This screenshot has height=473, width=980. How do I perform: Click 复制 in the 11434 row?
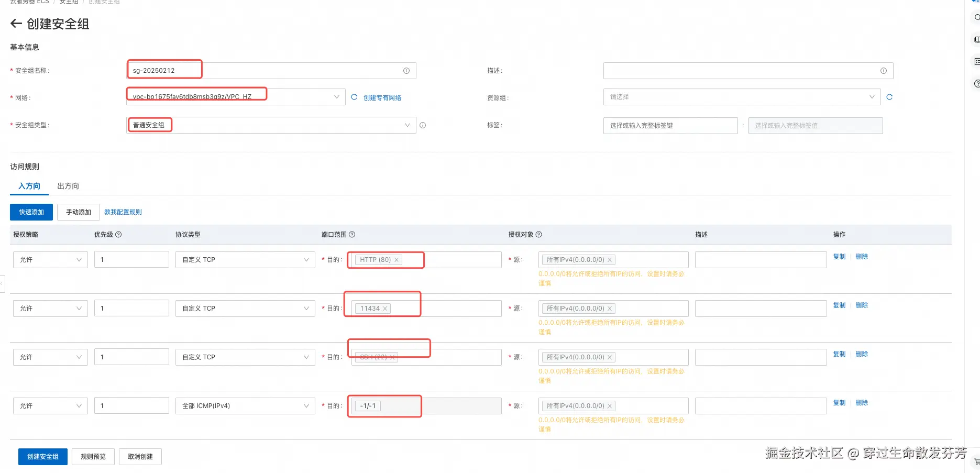pyautogui.click(x=839, y=305)
